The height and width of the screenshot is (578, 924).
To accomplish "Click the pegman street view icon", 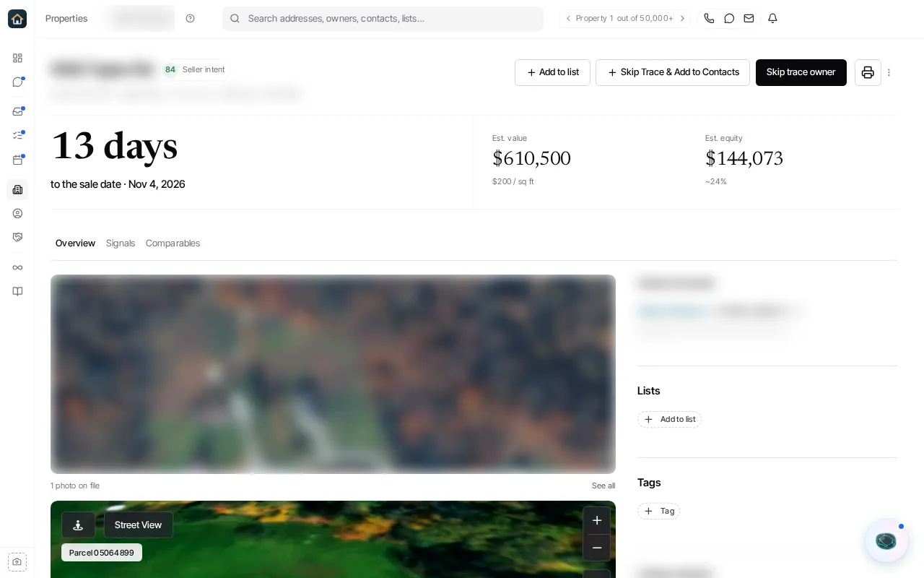I will 78,525.
